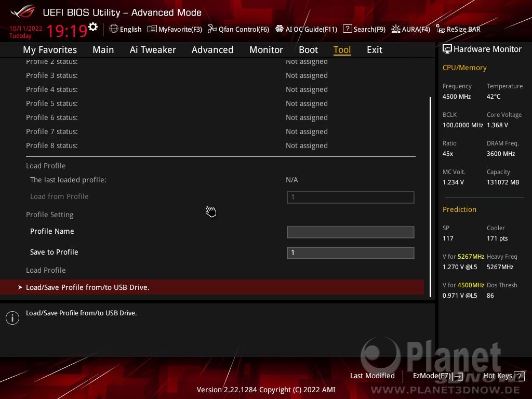This screenshot has width=532, height=399.
Task: Select English language option
Action: click(130, 30)
